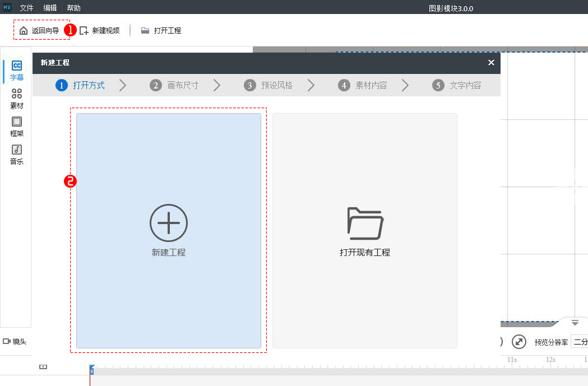Click 返回向导 home button
Image resolution: width=588 pixels, height=386 pixels.
coord(39,31)
